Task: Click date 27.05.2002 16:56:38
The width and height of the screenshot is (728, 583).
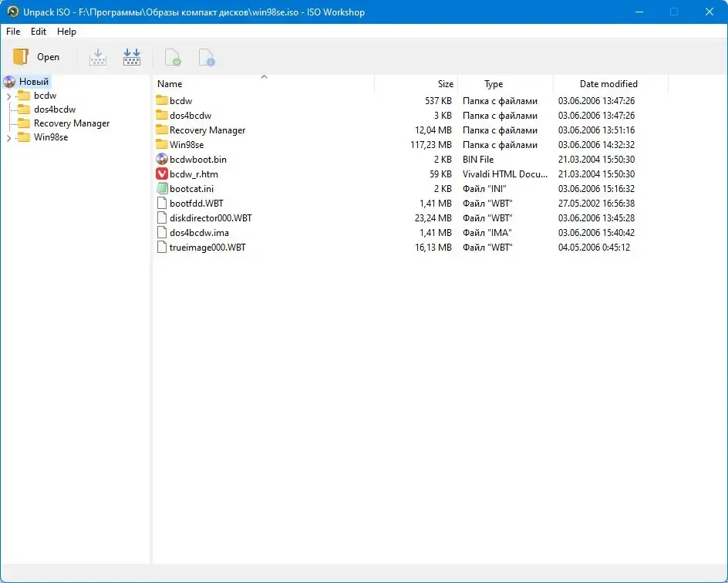Action: coord(597,204)
